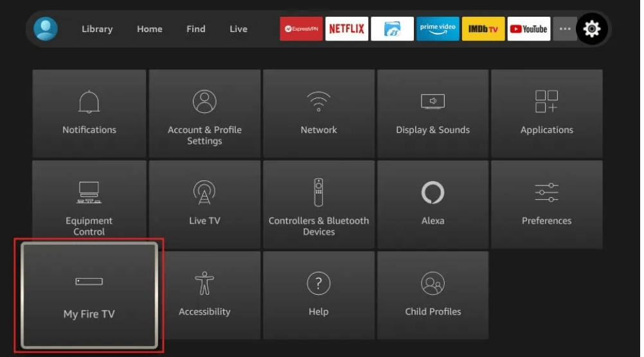Select the Live TV settings tile
Image resolution: width=644 pixels, height=357 pixels.
point(204,204)
